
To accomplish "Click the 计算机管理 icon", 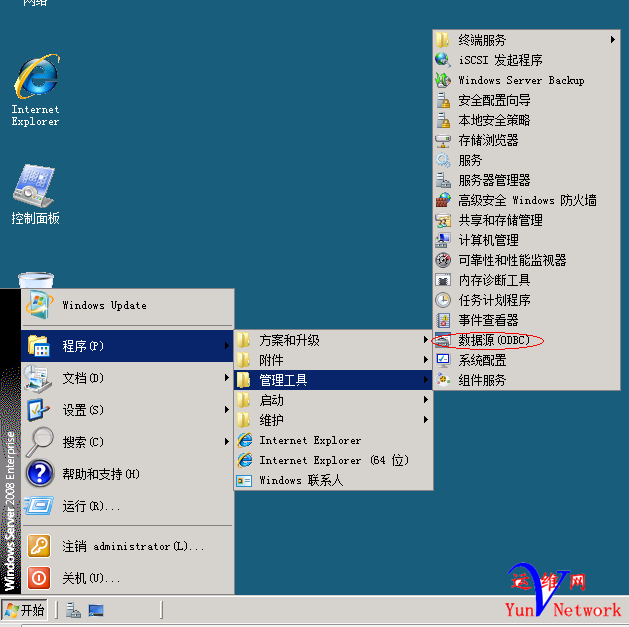I will pos(443,240).
